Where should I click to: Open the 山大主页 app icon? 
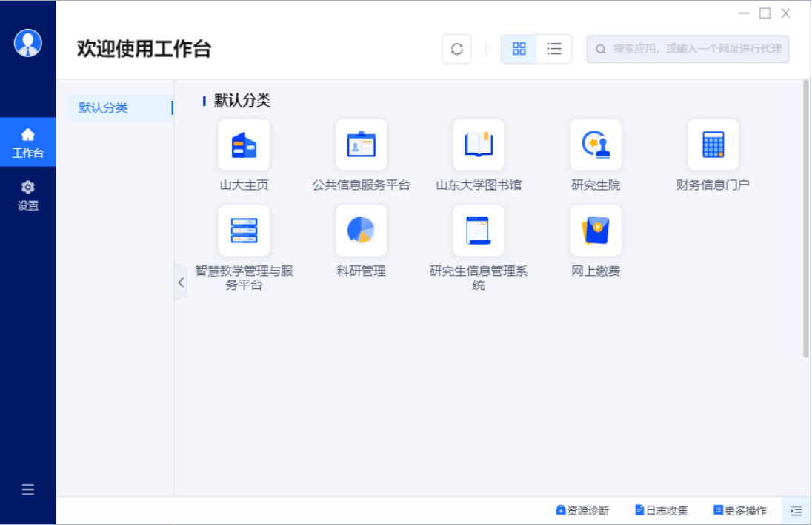(244, 145)
